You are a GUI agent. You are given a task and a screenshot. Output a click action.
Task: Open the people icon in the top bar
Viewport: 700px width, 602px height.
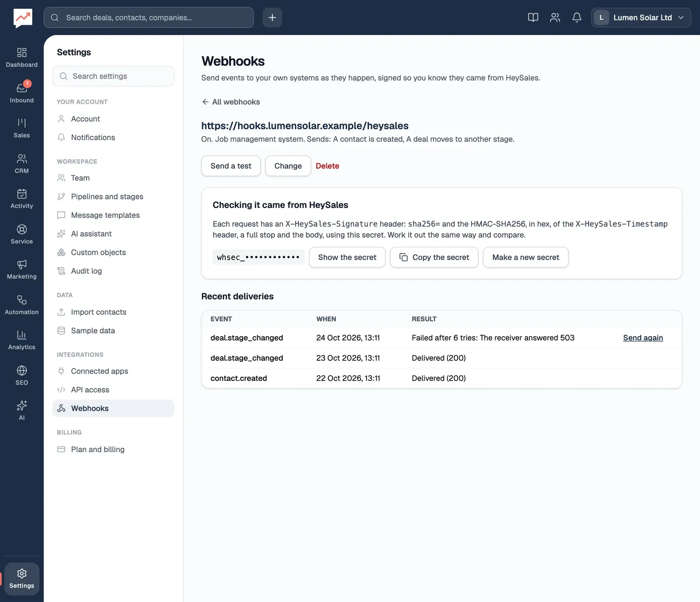pos(555,18)
